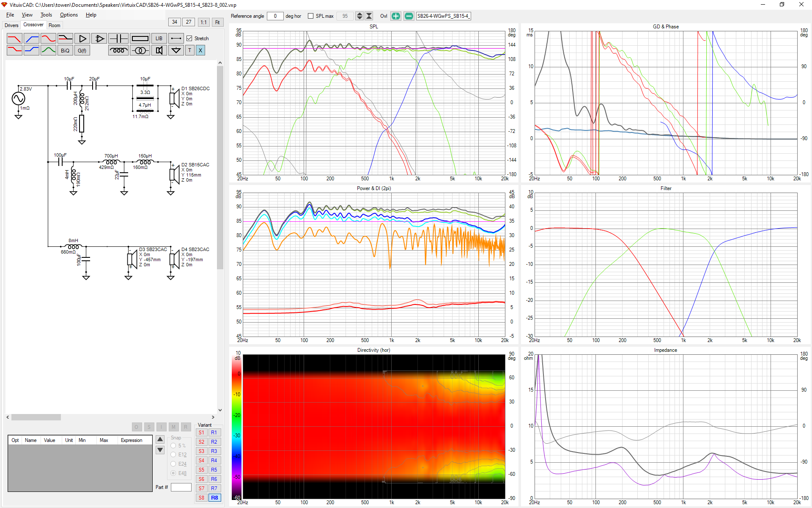Open the Help menu
Viewport: 812px width, 508px height.
(x=91, y=15)
